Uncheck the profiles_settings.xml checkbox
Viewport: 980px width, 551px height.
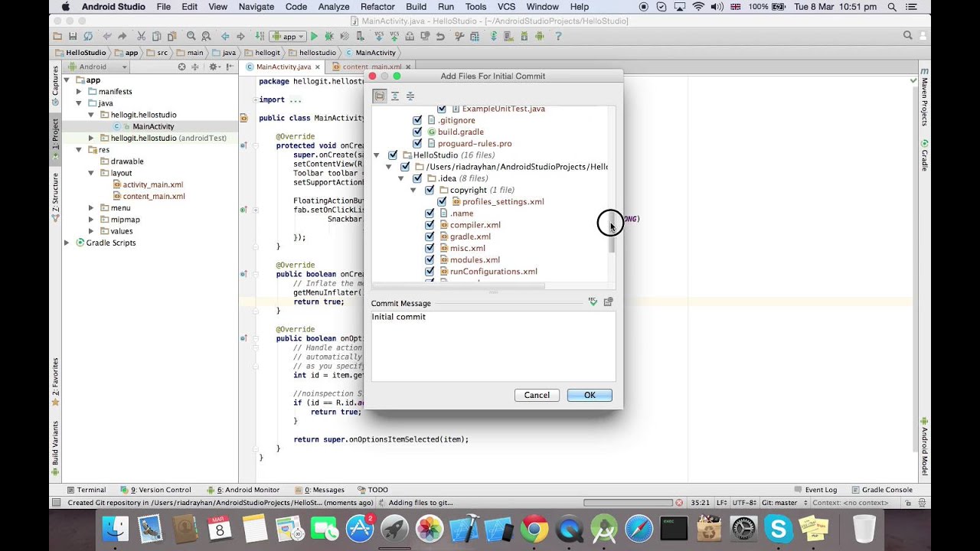point(442,201)
